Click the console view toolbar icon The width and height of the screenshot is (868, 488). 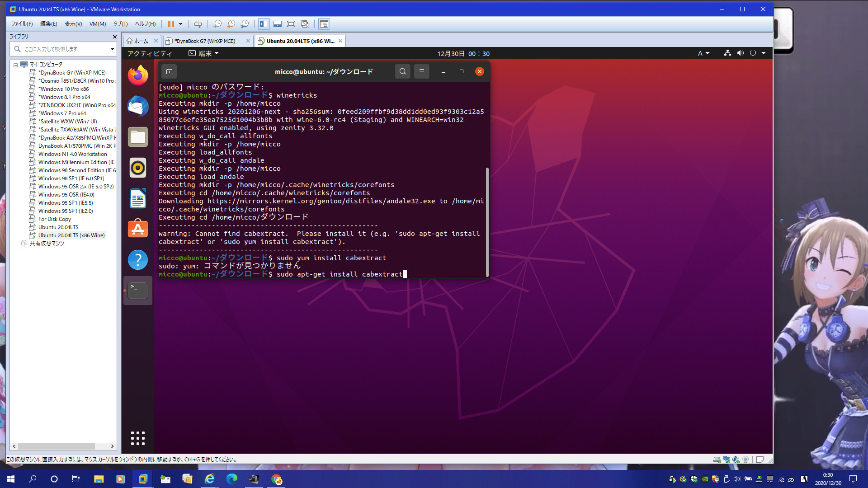(x=324, y=24)
